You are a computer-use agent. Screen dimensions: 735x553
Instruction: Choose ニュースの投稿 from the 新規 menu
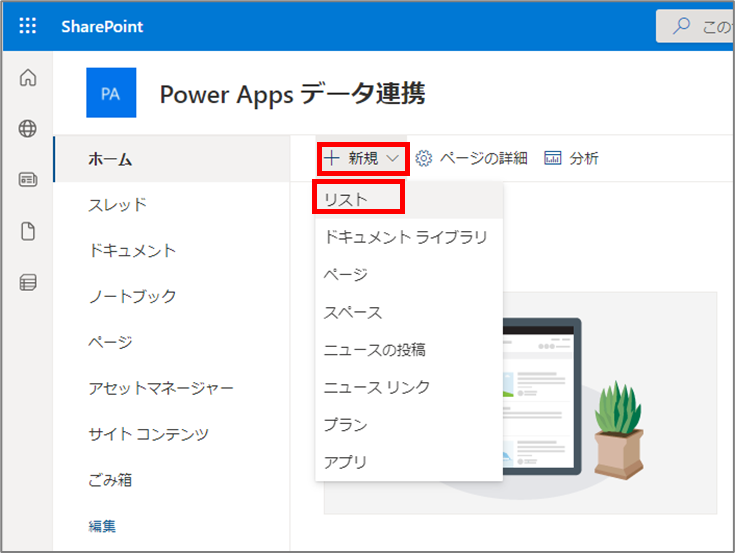(x=409, y=350)
